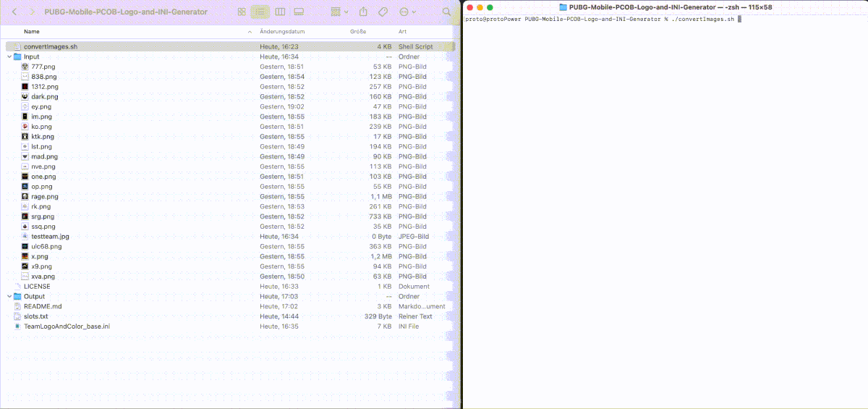Viewport: 868px width, 409px height.
Task: Select the lst.png thumbnail icon
Action: [x=25, y=146]
